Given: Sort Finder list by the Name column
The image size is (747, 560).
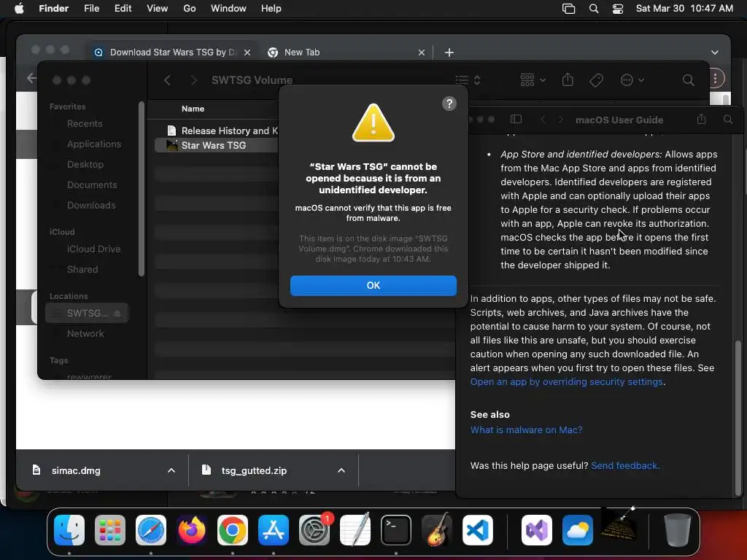Looking at the screenshot, I should (193, 109).
